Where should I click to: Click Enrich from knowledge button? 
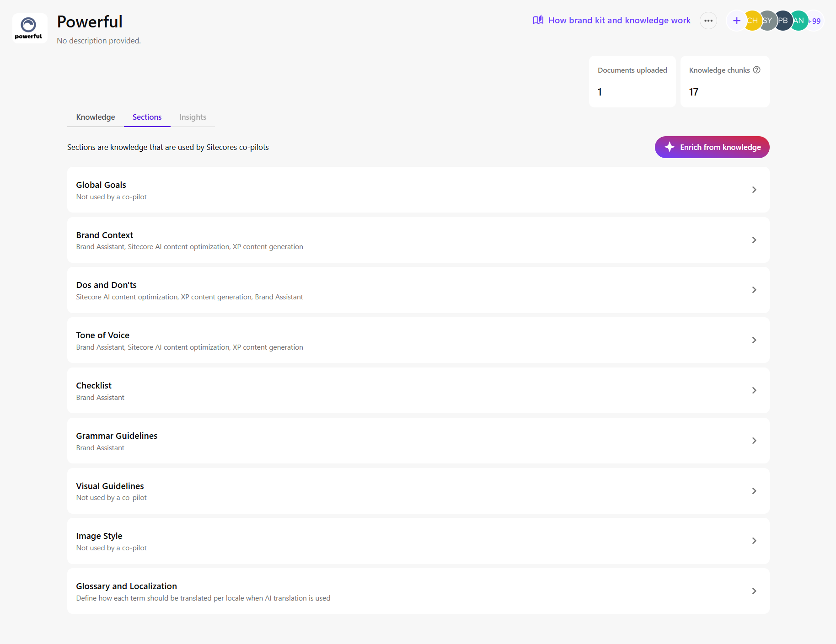coord(712,147)
